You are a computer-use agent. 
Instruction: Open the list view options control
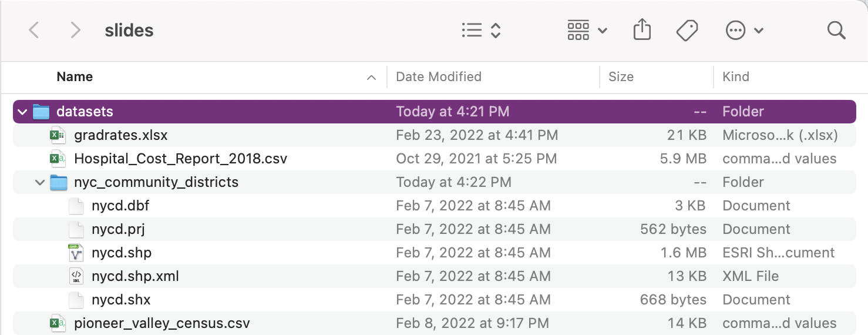(481, 30)
